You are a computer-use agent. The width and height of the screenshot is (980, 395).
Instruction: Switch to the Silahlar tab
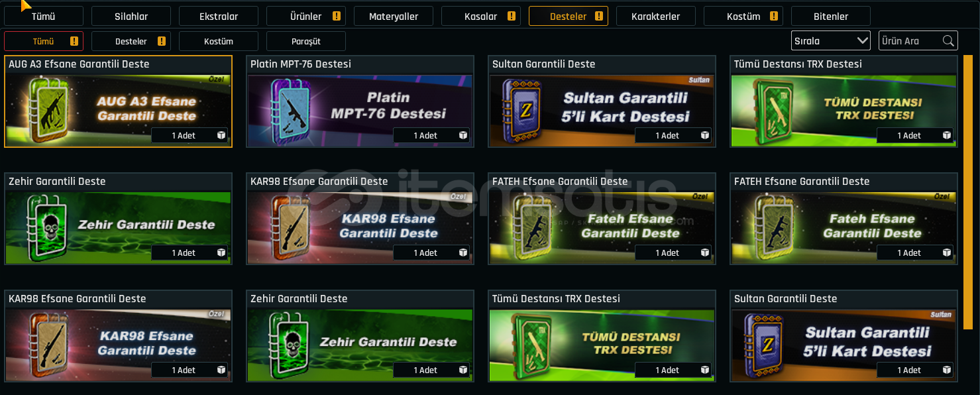[131, 16]
